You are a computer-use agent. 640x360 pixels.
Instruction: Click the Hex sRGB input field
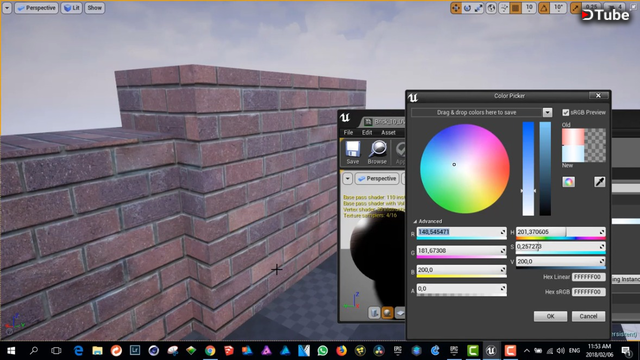tap(588, 291)
